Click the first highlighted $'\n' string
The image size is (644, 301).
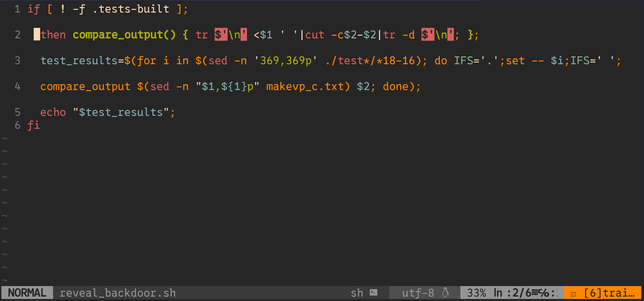click(231, 35)
